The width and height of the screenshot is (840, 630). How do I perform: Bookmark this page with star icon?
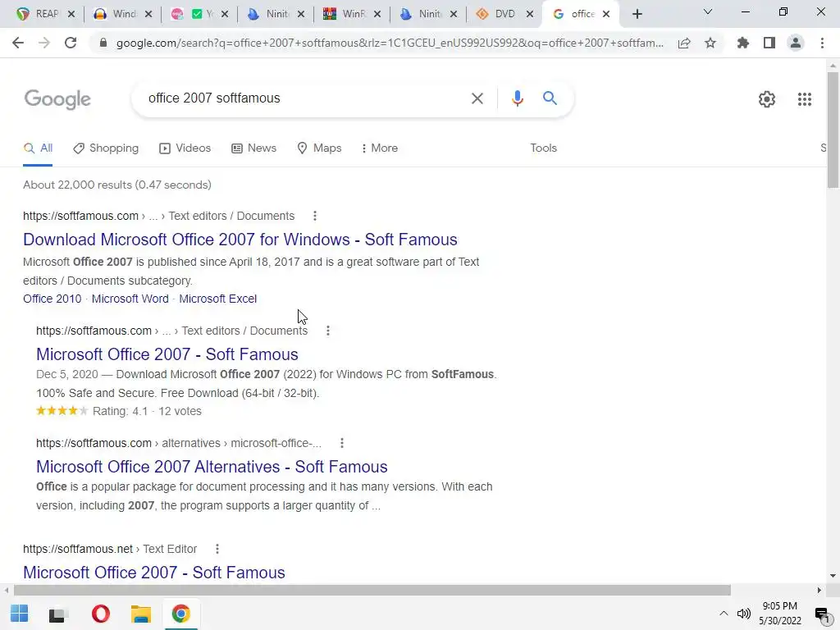click(x=710, y=43)
